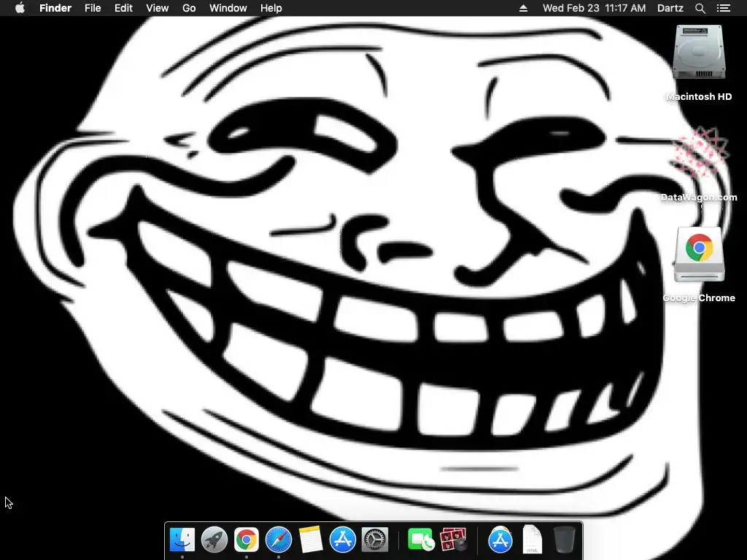The image size is (747, 560).
Task: Open the Trash in the Dock
Action: click(565, 540)
